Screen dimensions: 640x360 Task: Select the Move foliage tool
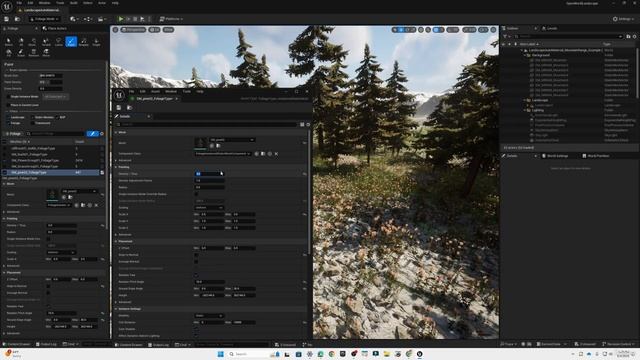[x=46, y=53]
